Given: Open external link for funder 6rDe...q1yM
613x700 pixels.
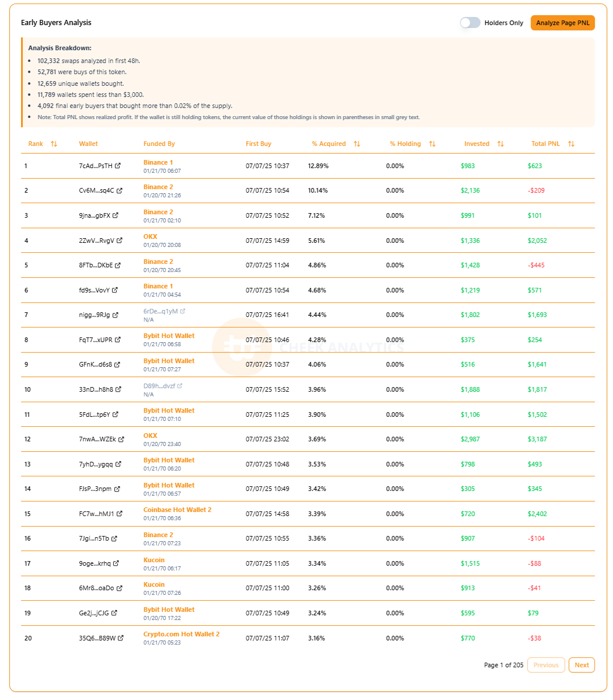Looking at the screenshot, I should 183,311.
